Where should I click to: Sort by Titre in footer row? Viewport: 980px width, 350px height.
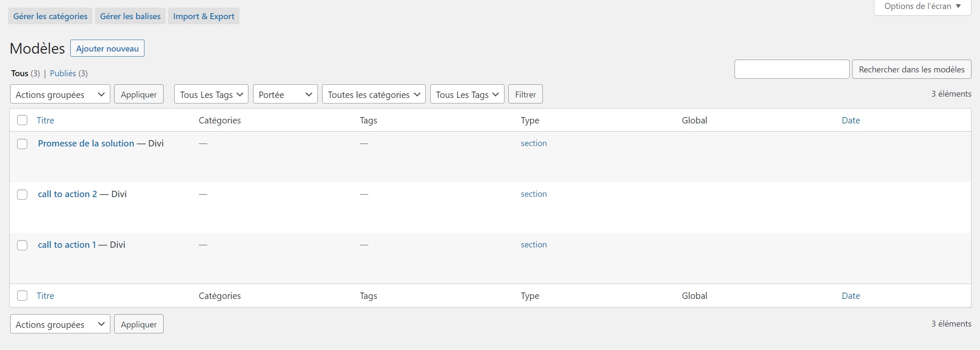click(45, 296)
